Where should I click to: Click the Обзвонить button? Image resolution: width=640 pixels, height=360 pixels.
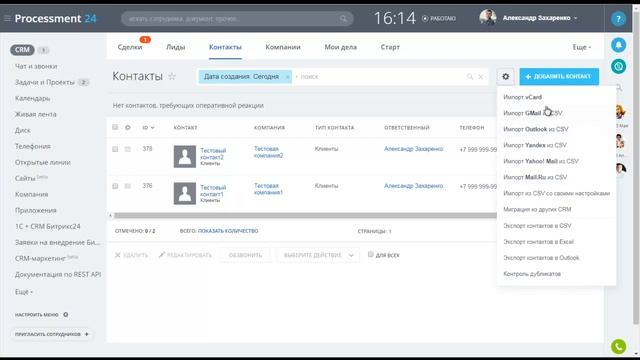pyautogui.click(x=245, y=255)
